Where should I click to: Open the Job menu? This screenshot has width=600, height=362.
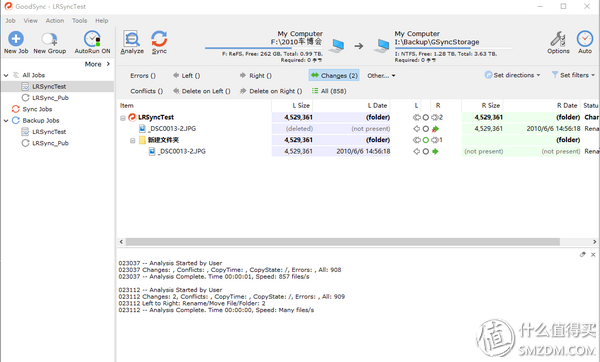(x=10, y=21)
